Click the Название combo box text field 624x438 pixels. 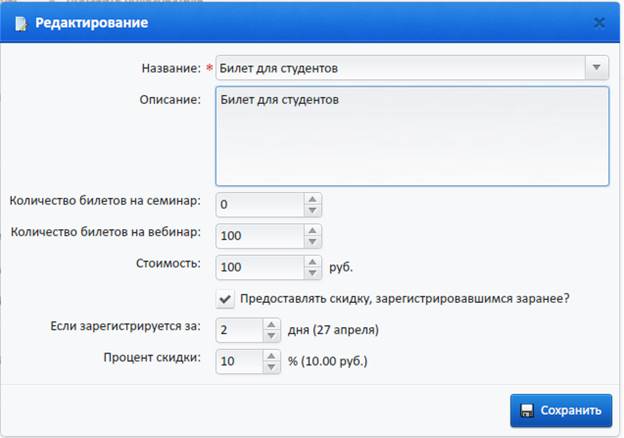(x=400, y=68)
